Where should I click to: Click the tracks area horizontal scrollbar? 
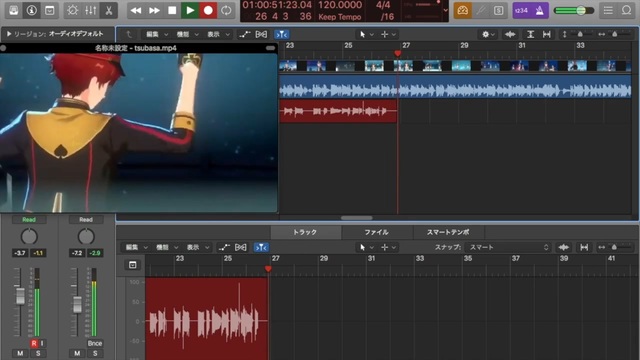pos(356,218)
